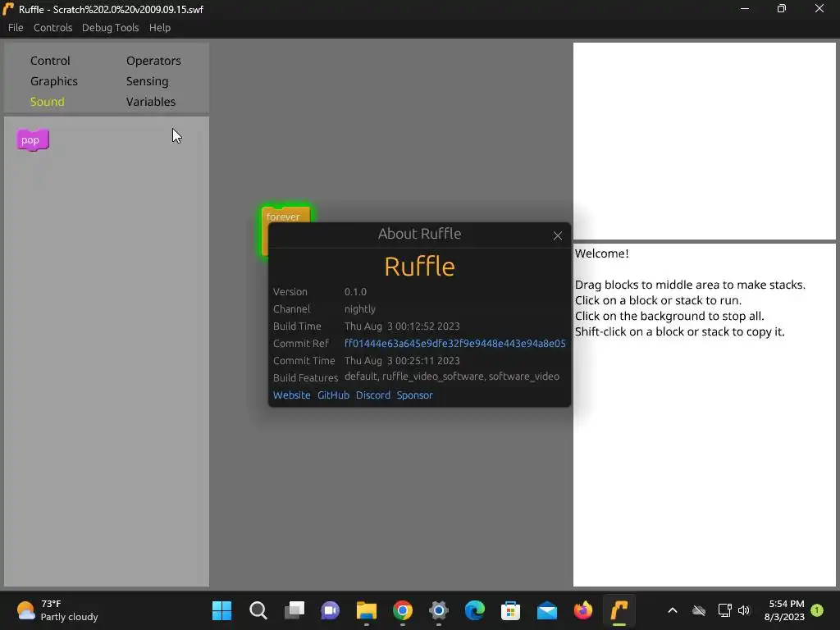Image resolution: width=840 pixels, height=630 pixels.
Task: Click the 'Shift-click on a block or stack' line
Action: click(679, 331)
